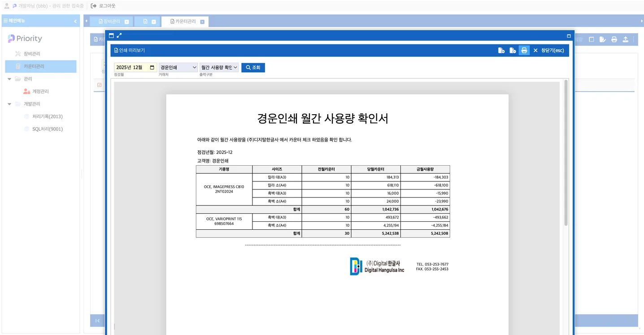Screen dimensions: 644x335
Task: Click the expand arrows icon on the dialog title bar
Action: (119, 35)
